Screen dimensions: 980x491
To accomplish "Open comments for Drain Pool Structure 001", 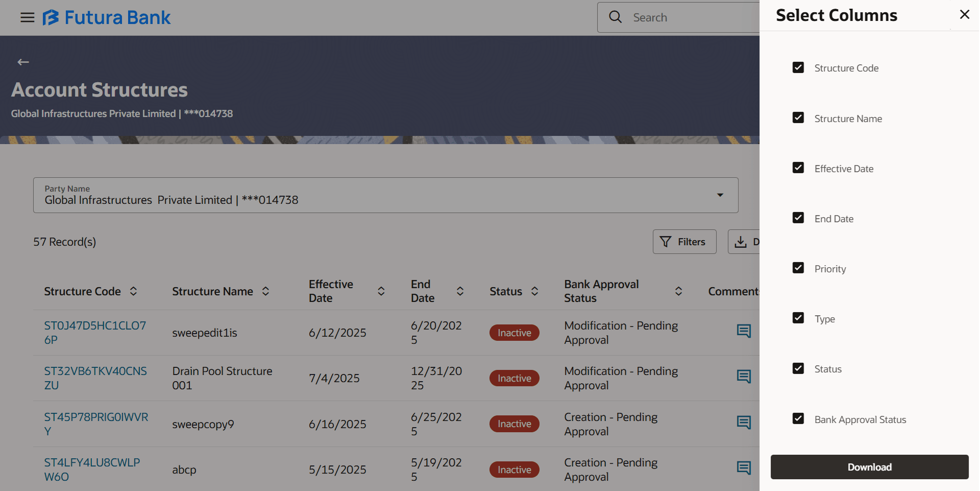I will point(744,377).
